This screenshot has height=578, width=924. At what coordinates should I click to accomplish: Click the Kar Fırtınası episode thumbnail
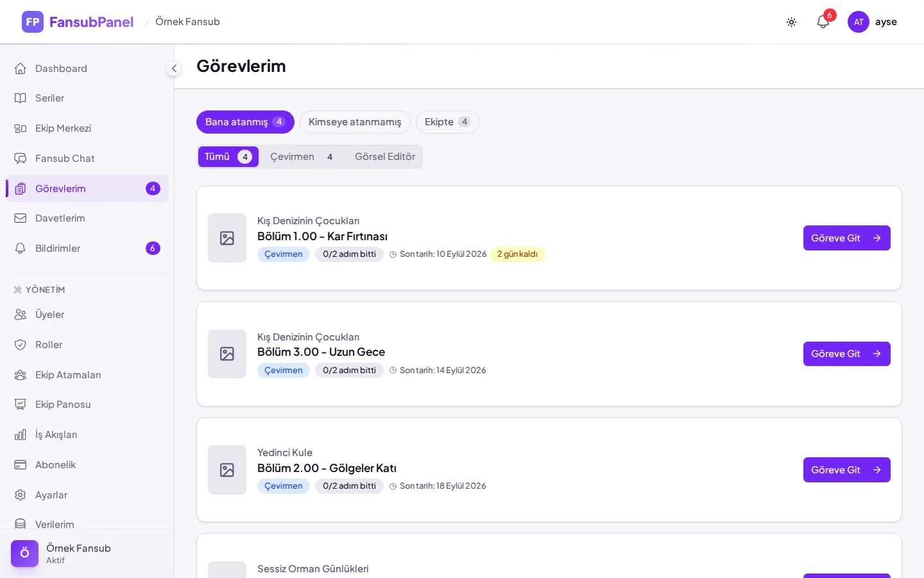[227, 238]
